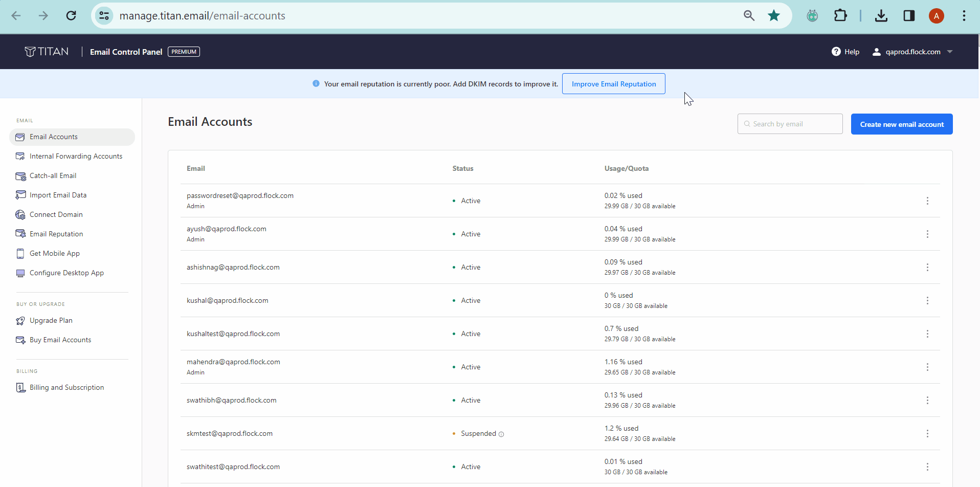
Task: Open Billing and Subscription settings
Action: tap(67, 387)
